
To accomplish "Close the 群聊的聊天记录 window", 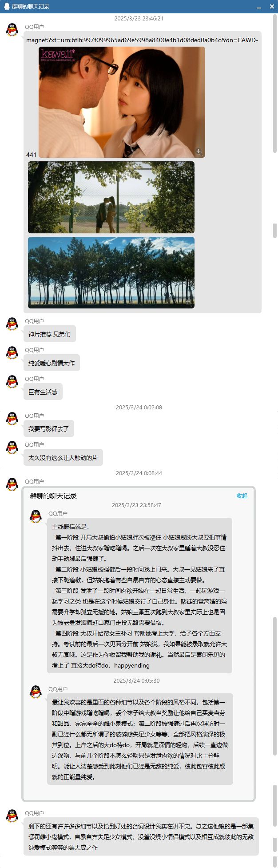I will point(272,7).
